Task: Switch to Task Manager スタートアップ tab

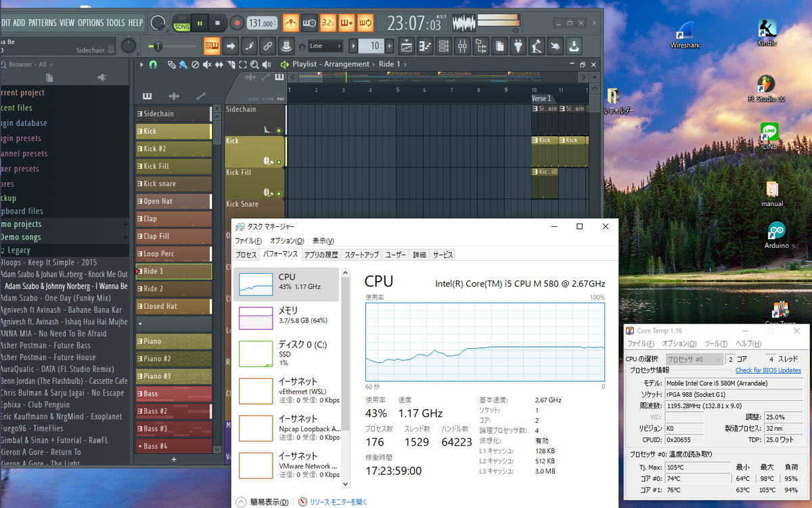Action: pos(361,255)
